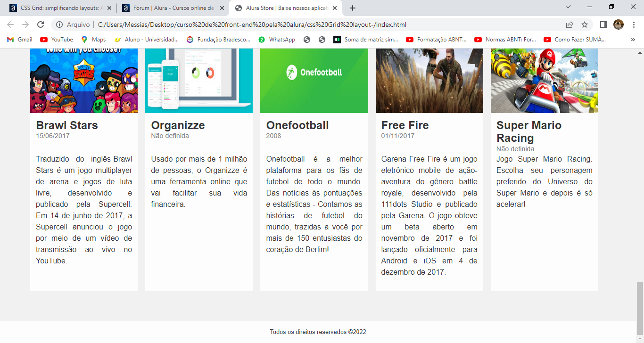Viewport: 644px width, 343px height.
Task: Open the Como Fazer SUMÁ... bookmark
Action: (x=575, y=40)
